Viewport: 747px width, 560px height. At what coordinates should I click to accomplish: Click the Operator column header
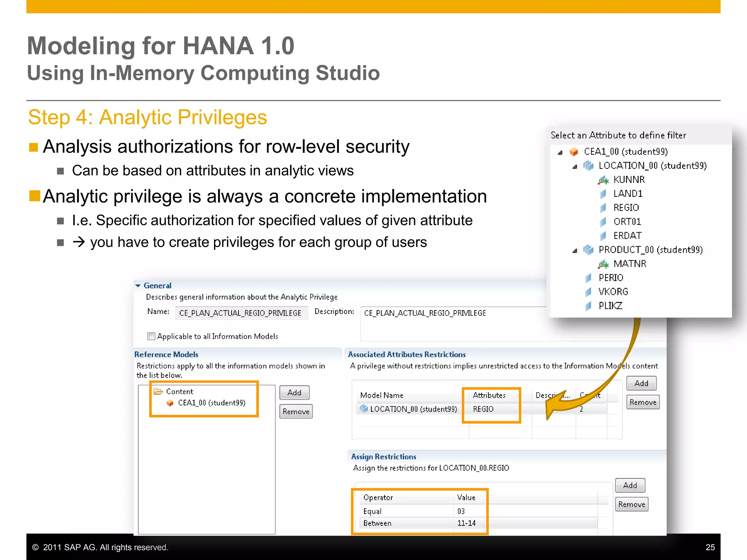click(378, 498)
